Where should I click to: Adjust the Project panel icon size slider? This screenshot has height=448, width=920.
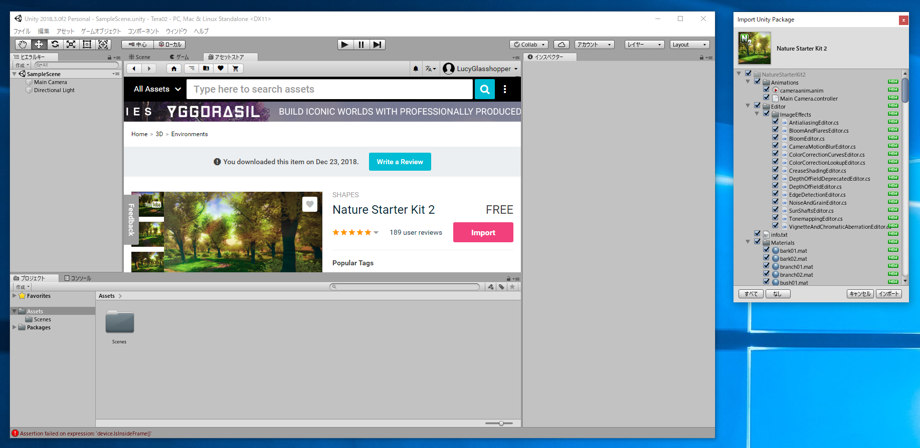(x=499, y=423)
